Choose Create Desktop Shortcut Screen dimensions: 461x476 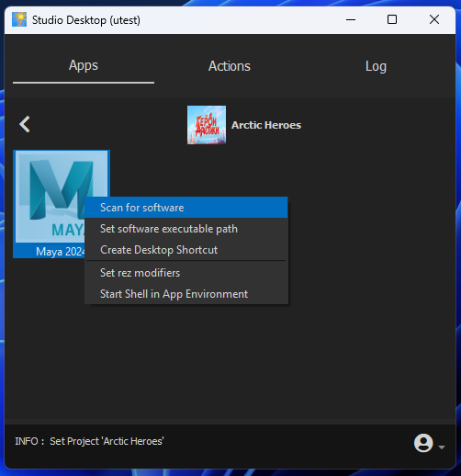click(186, 250)
